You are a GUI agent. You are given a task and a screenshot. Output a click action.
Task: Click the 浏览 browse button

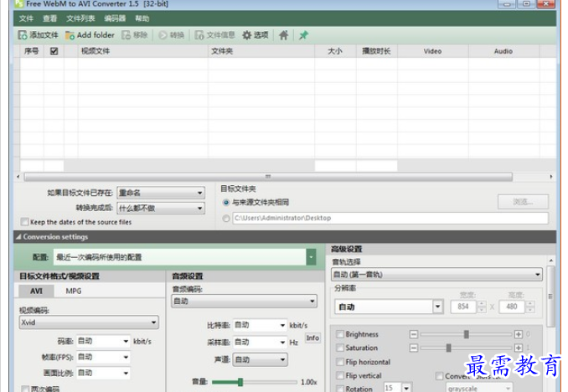[523, 202]
